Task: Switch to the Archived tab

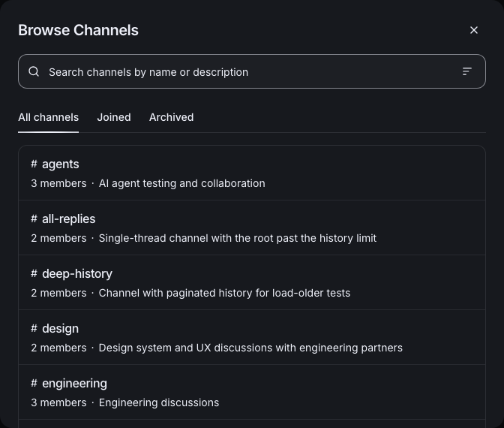Action: coord(171,117)
